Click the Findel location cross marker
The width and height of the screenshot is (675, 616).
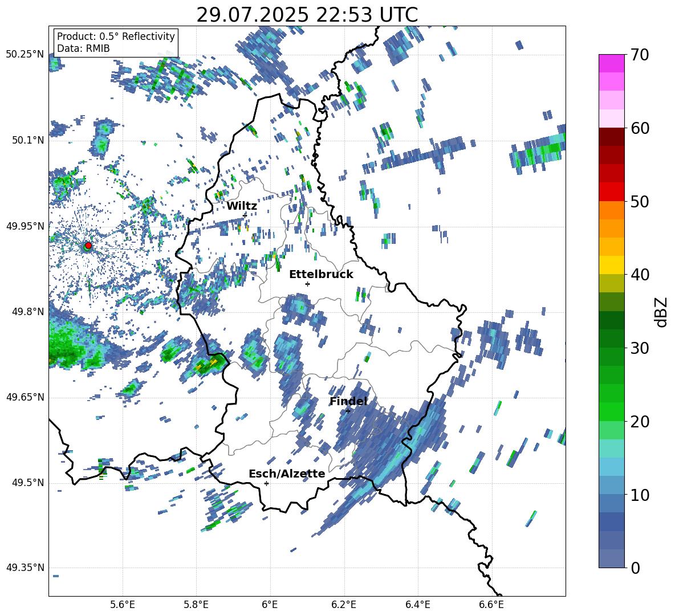click(348, 411)
